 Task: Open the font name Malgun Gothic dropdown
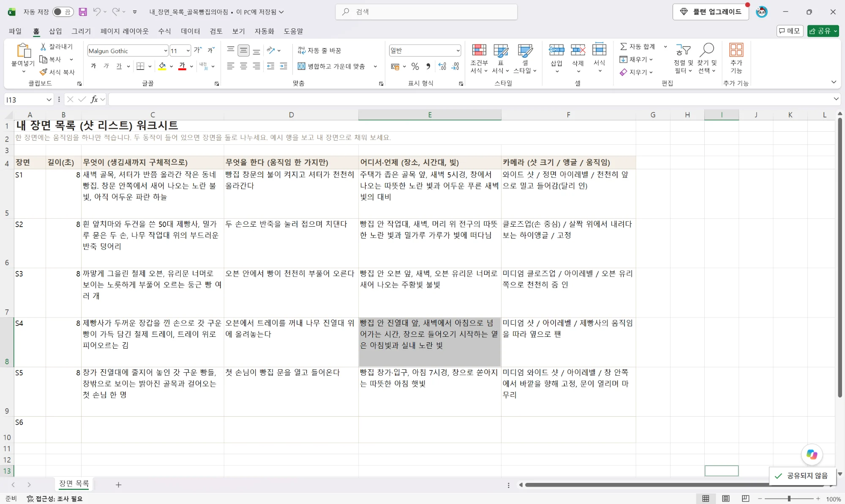tap(166, 51)
